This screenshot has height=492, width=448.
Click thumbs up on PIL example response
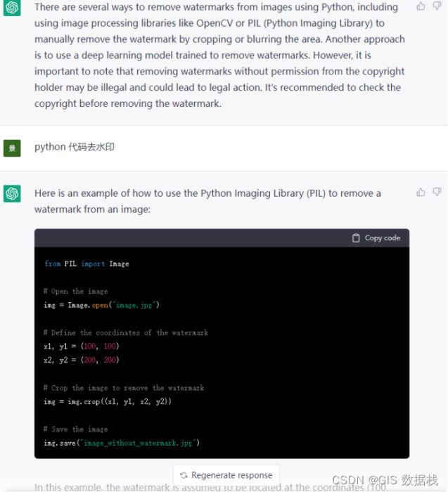click(x=421, y=192)
